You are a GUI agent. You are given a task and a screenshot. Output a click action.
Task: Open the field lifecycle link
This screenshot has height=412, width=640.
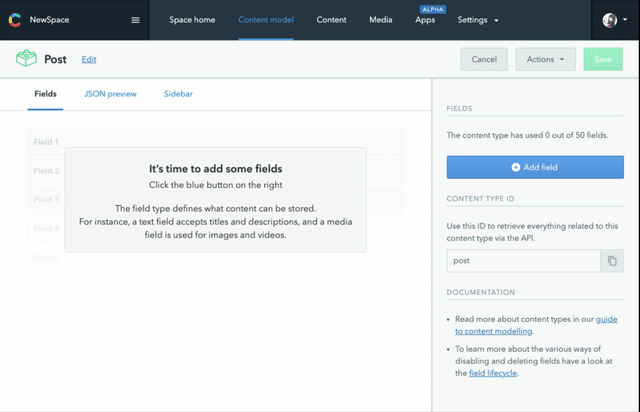pyautogui.click(x=493, y=373)
